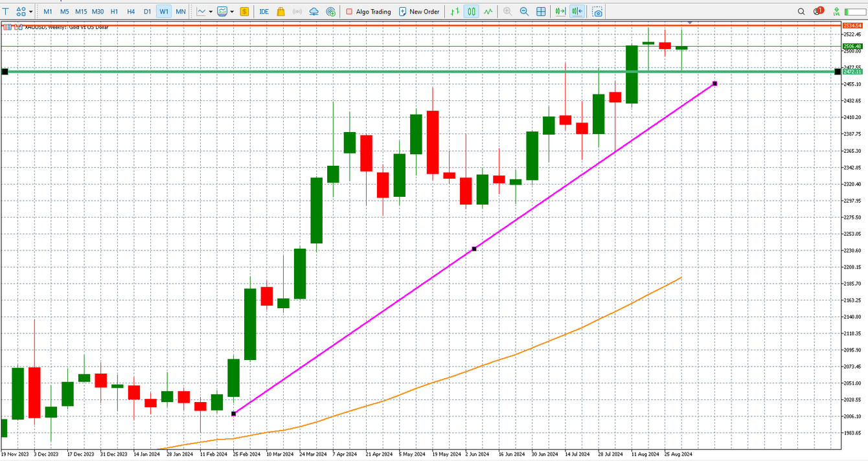Open the IDE MetaEditor

[264, 12]
